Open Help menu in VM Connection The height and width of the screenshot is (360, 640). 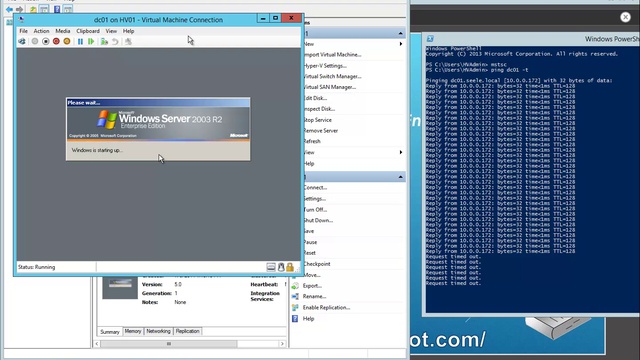point(129,31)
